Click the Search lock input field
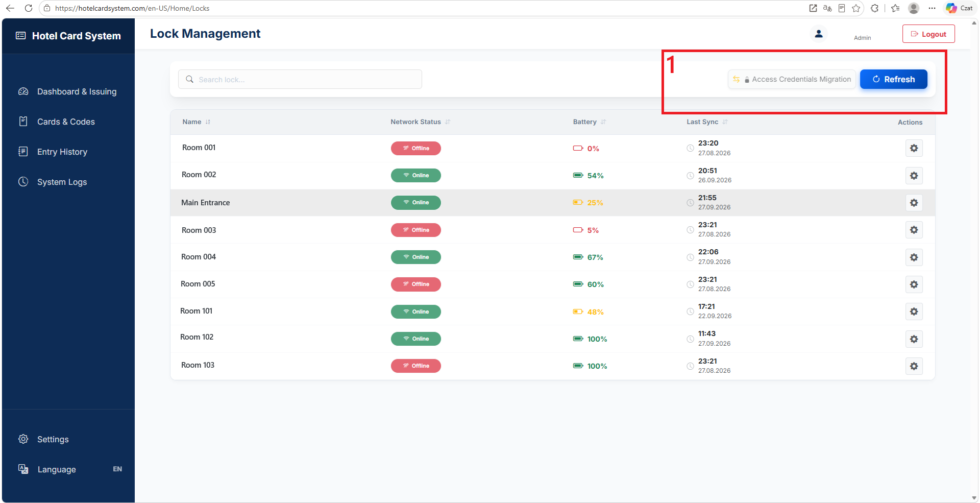Screen dimensions: 980x503 (300, 79)
